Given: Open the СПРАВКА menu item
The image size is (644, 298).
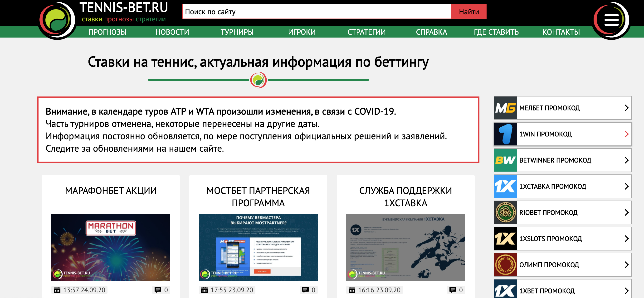Looking at the screenshot, I should tap(431, 32).
